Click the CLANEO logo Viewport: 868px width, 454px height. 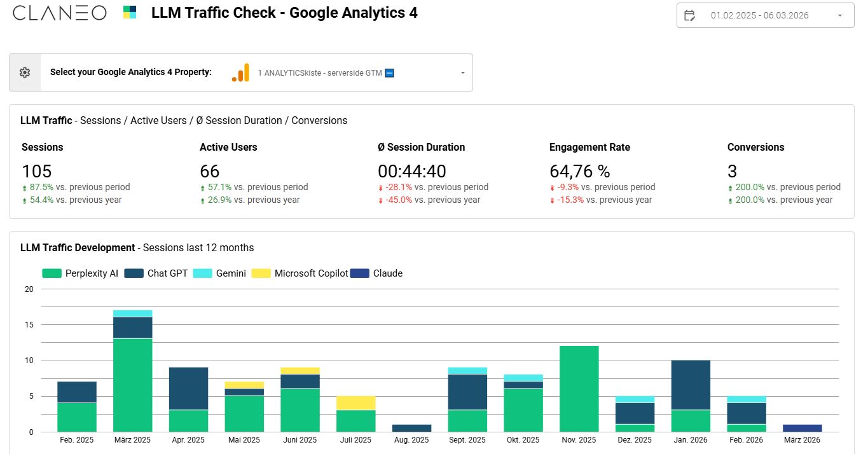point(59,12)
